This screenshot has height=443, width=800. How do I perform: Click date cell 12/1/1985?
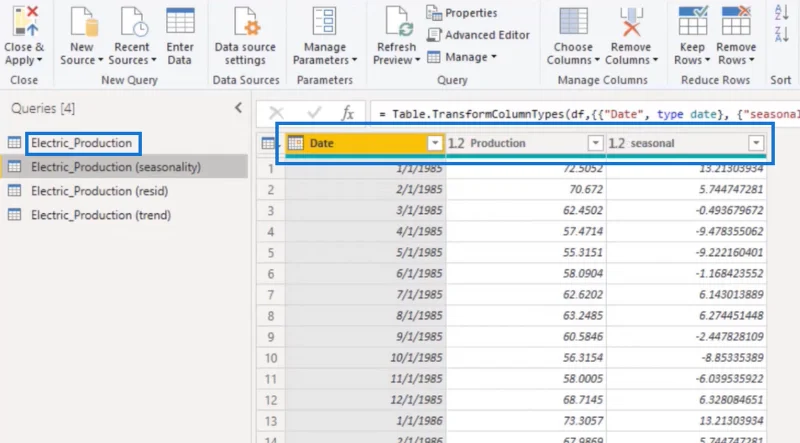coord(365,400)
